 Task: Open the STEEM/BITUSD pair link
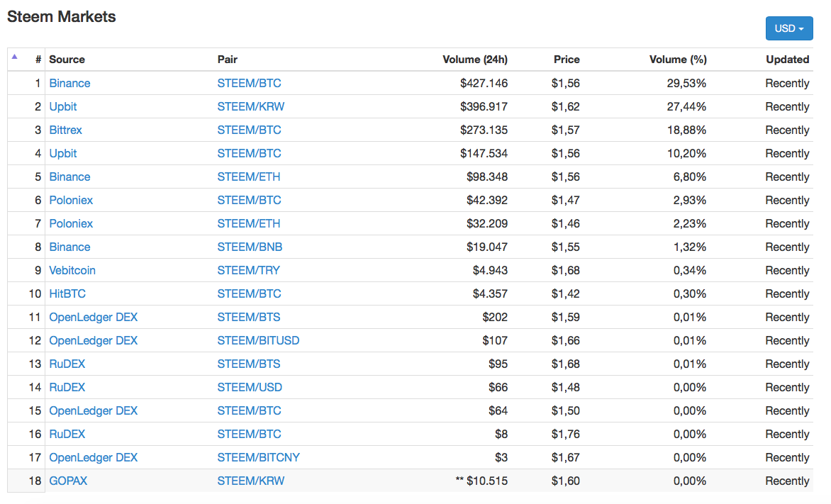[x=258, y=340]
